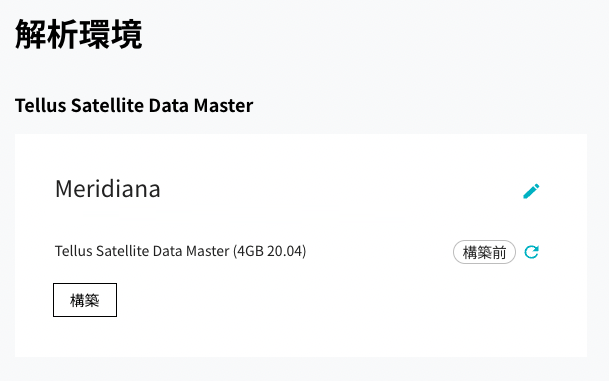Click the 構築 button
This screenshot has width=609, height=381.
point(85,300)
